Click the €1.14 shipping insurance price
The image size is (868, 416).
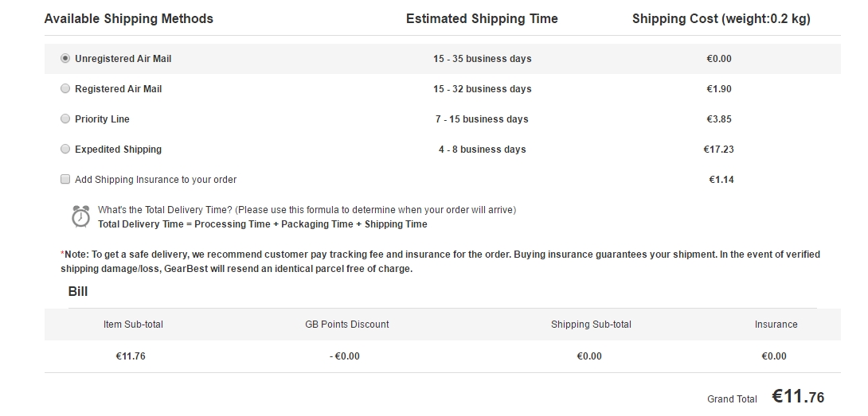click(721, 180)
